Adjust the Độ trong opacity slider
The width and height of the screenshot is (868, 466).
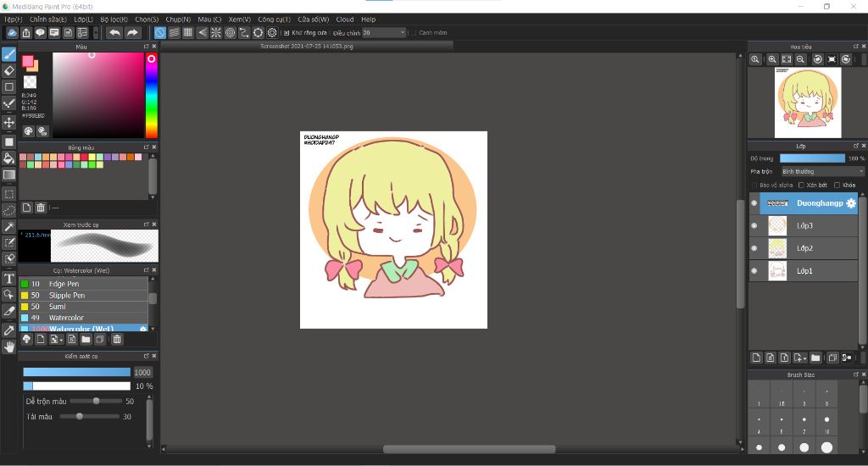[812, 158]
